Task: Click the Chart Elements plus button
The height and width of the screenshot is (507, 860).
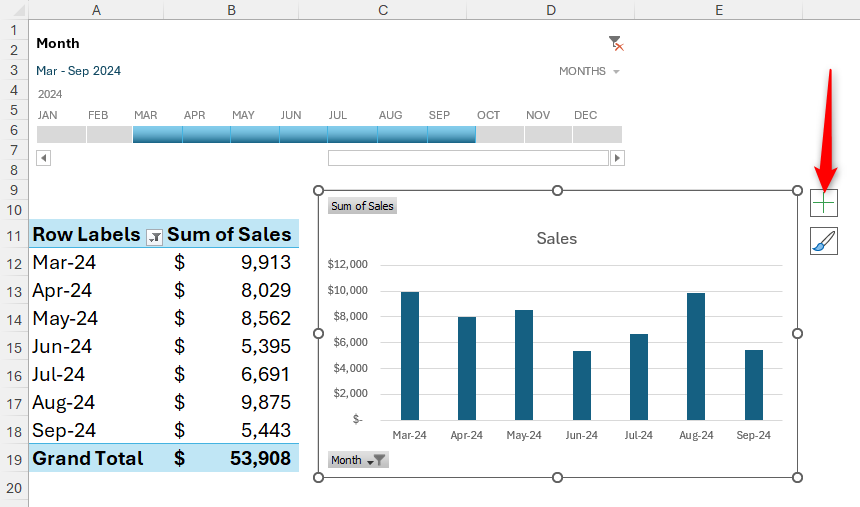Action: [x=824, y=204]
